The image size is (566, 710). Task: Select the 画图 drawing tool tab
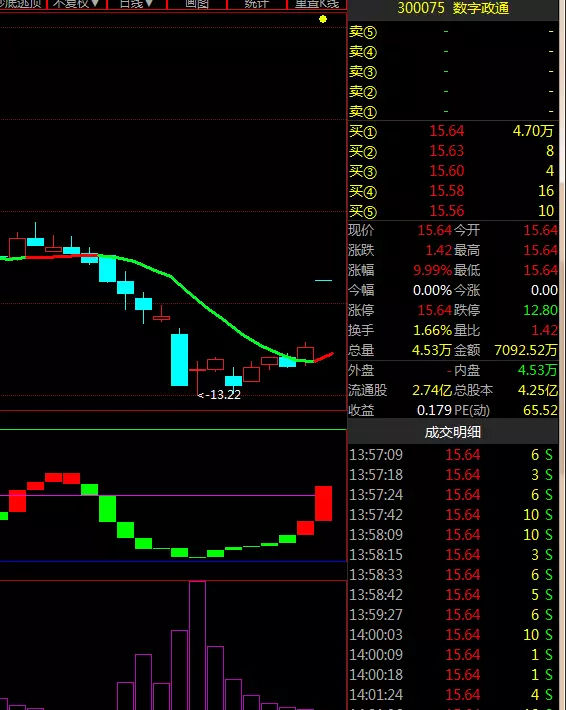(x=197, y=4)
